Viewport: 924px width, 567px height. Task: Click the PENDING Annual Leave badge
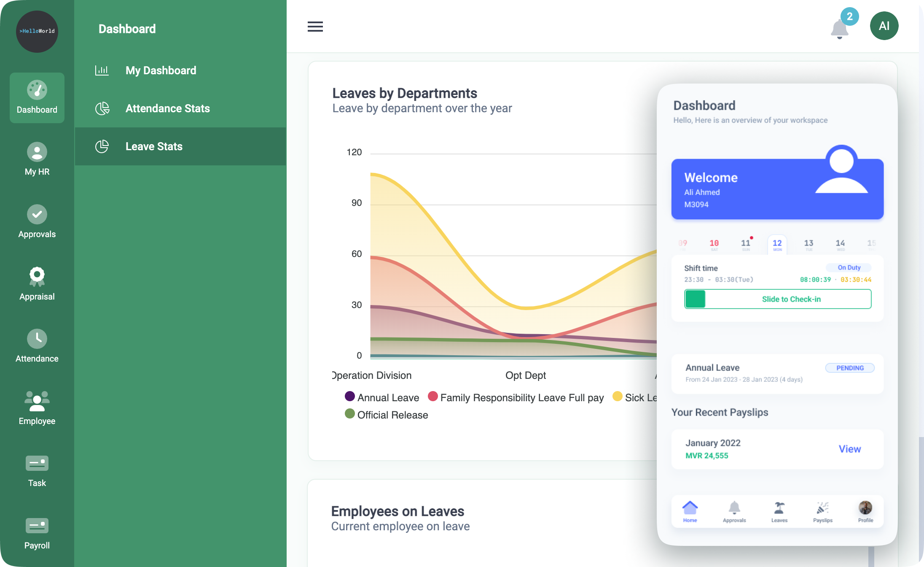click(849, 368)
